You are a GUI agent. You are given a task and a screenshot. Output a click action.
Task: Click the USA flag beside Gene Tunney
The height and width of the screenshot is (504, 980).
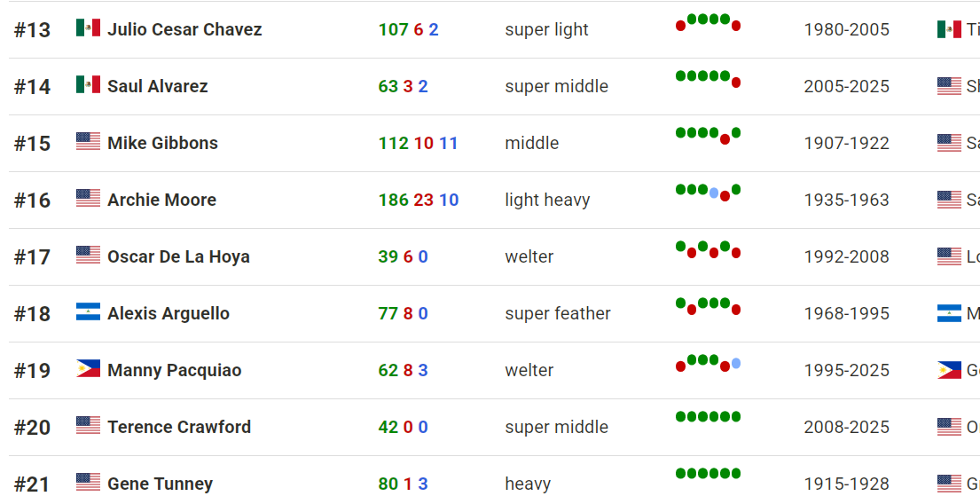pyautogui.click(x=88, y=483)
